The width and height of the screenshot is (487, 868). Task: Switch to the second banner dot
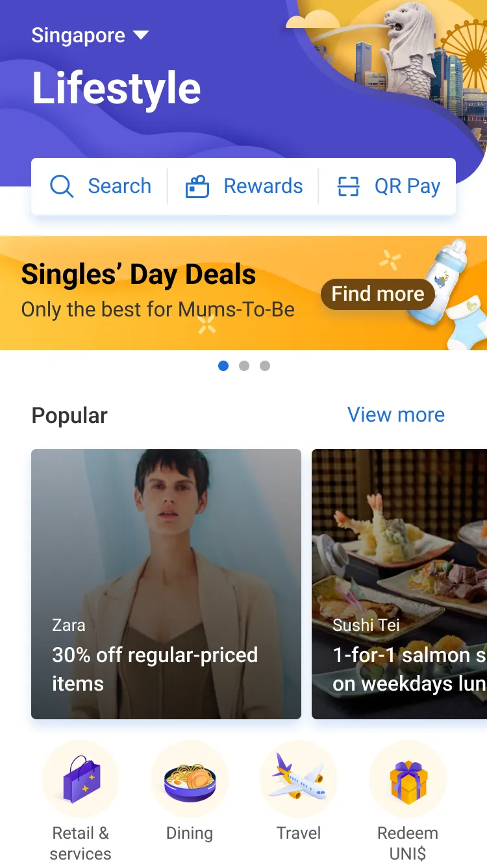(244, 366)
